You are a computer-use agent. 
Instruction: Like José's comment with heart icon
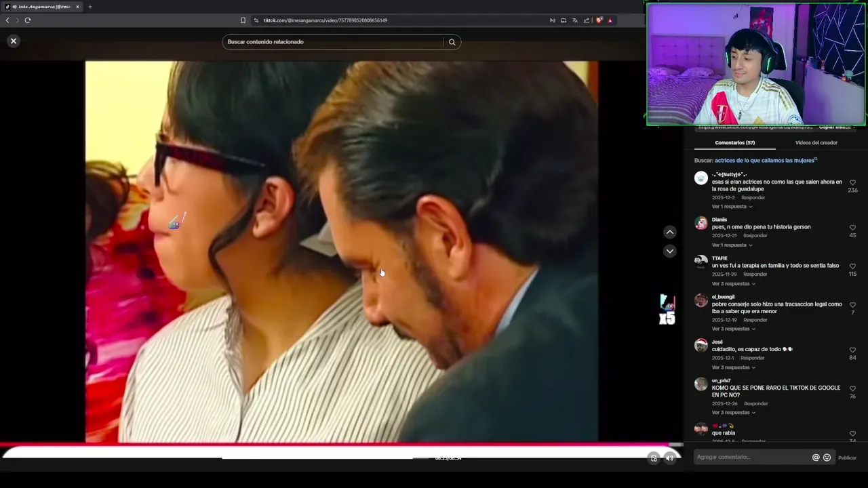[x=852, y=350]
